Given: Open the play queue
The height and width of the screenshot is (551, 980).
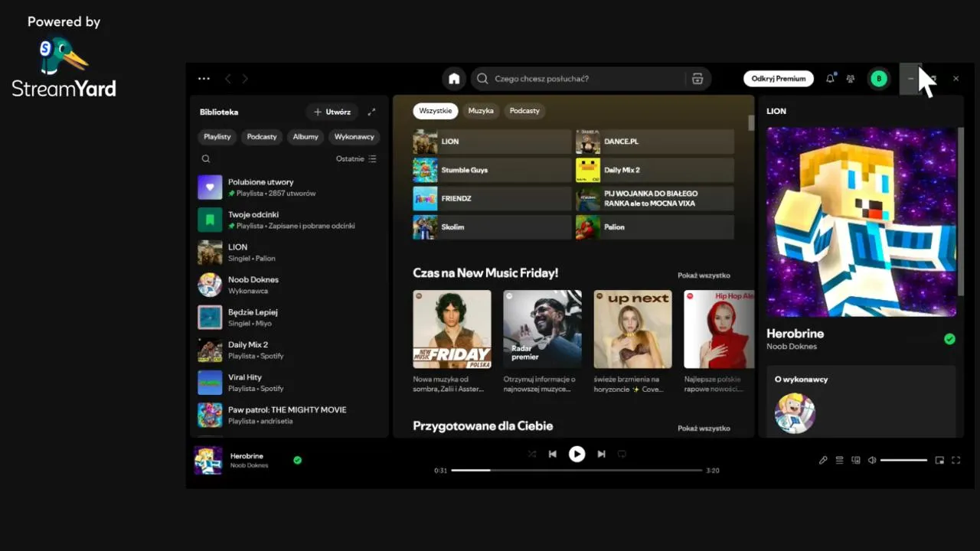Looking at the screenshot, I should point(840,461).
